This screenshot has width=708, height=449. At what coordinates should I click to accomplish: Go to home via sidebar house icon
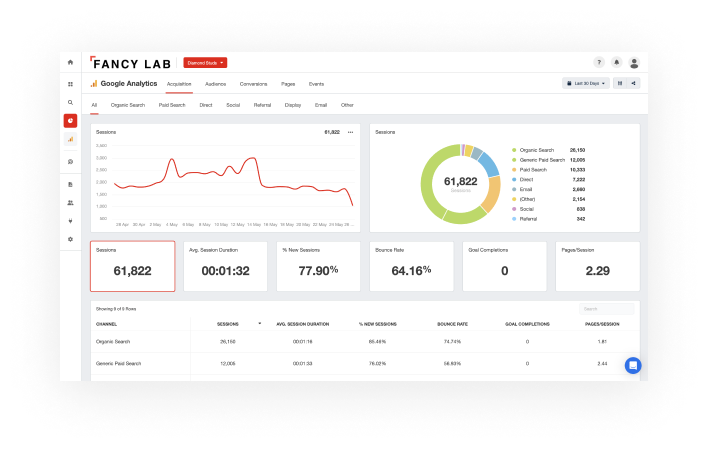point(70,62)
